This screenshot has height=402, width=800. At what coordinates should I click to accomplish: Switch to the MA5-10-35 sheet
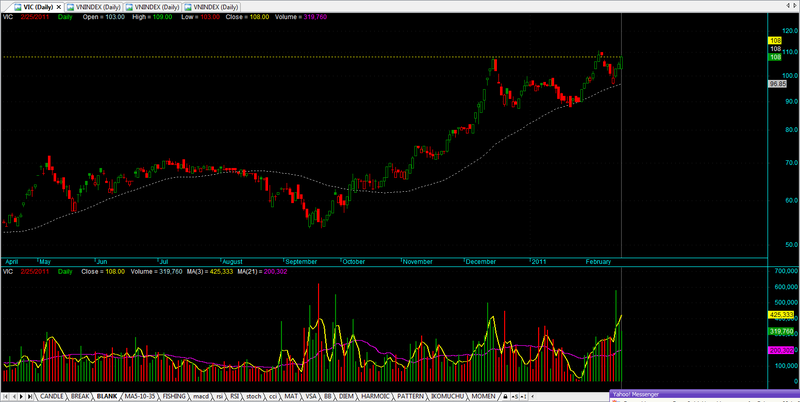click(x=140, y=397)
